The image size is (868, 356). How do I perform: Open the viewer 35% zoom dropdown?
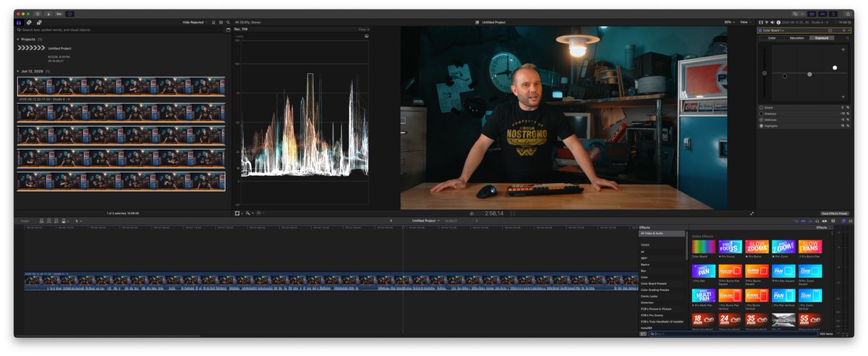coord(728,22)
